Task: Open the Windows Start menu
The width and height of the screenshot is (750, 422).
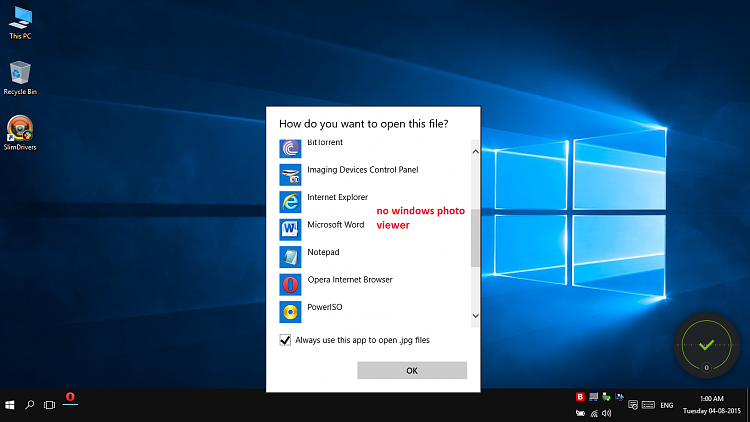Action: click(x=10, y=405)
